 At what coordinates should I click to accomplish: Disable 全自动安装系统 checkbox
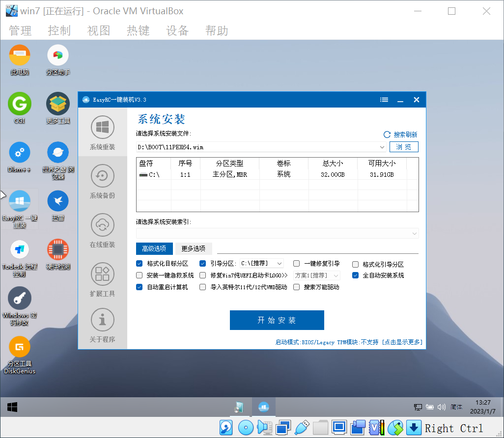pyautogui.click(x=355, y=275)
